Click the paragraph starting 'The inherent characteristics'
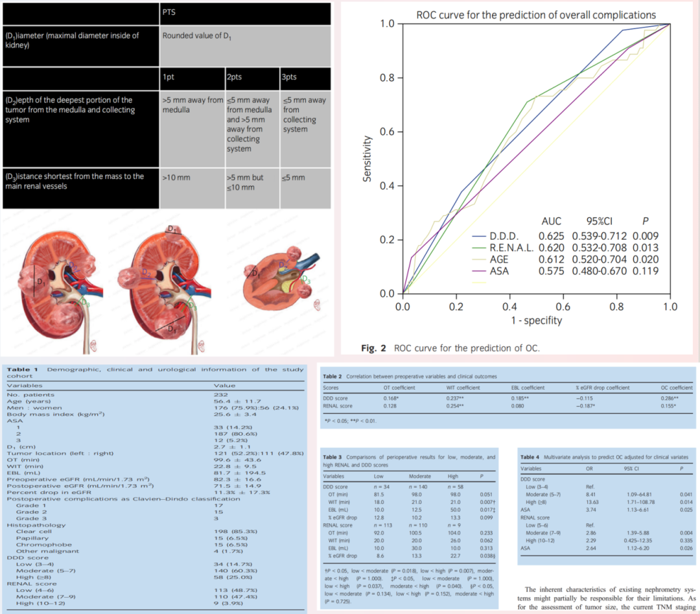The image size is (700, 614). tap(607, 598)
